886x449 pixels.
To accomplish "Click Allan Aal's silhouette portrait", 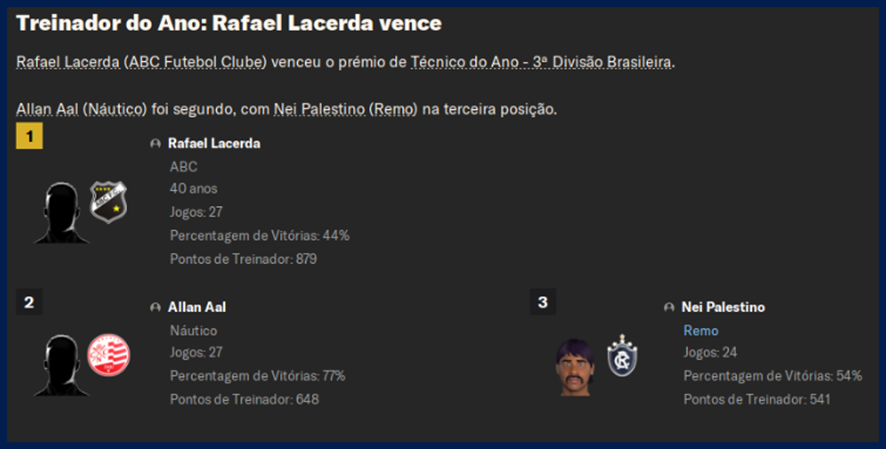I will coord(60,364).
